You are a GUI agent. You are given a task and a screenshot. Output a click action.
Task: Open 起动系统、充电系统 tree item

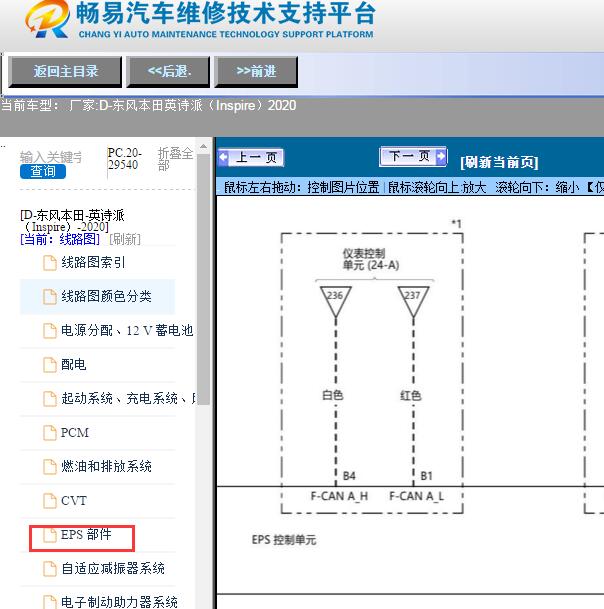(x=129, y=398)
